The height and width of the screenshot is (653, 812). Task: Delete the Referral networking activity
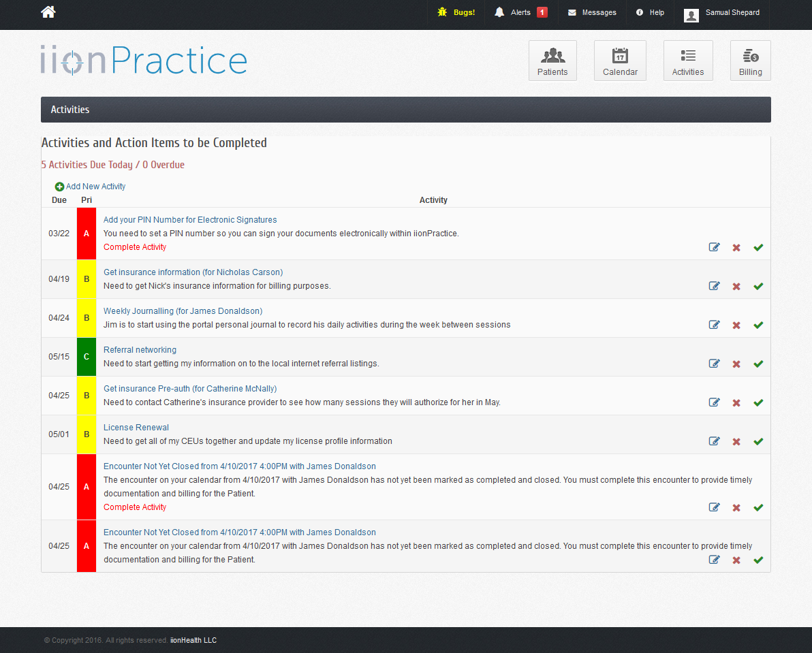pyautogui.click(x=736, y=364)
